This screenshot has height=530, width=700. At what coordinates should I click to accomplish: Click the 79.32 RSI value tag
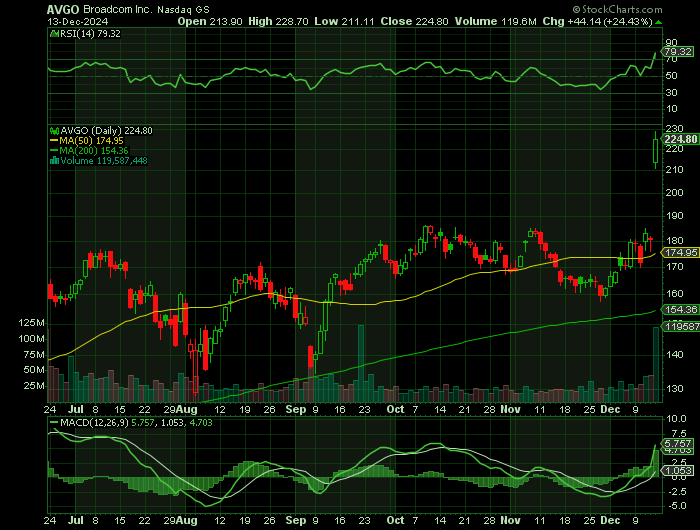point(678,52)
